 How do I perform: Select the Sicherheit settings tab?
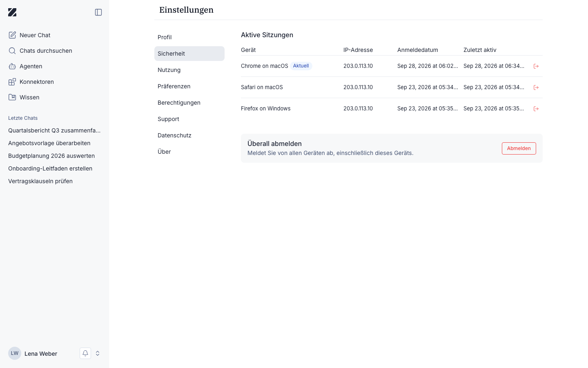click(189, 54)
